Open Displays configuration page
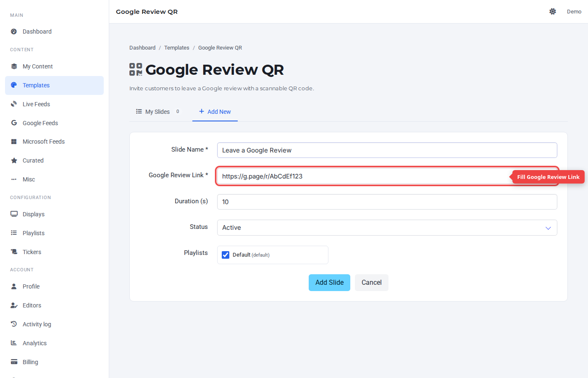Image resolution: width=588 pixels, height=378 pixels. [54, 214]
